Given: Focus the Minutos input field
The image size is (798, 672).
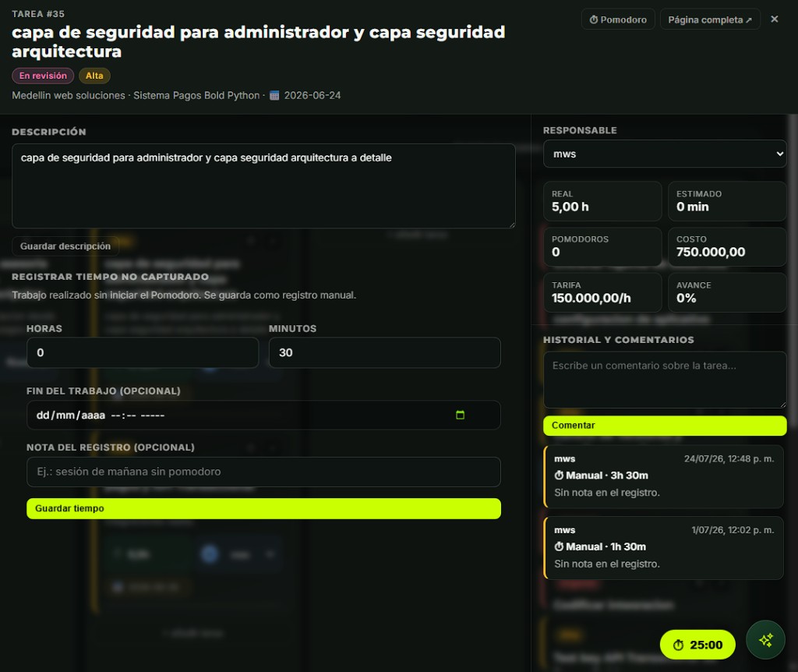Looking at the screenshot, I should point(384,352).
